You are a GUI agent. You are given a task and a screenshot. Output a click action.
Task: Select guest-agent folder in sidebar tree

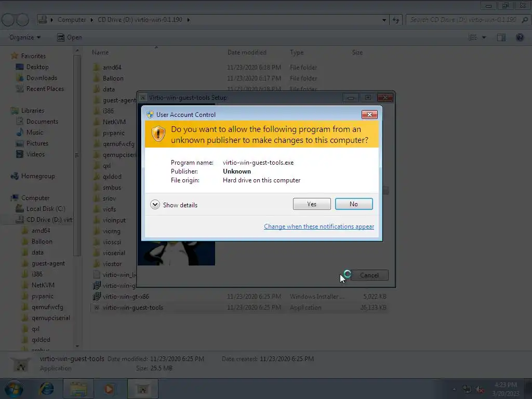tap(48, 263)
